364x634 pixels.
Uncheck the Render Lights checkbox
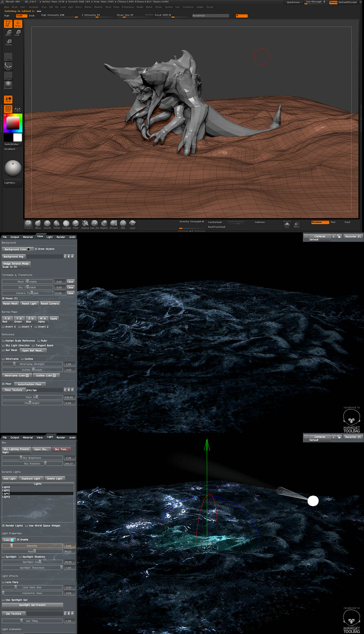(3, 525)
